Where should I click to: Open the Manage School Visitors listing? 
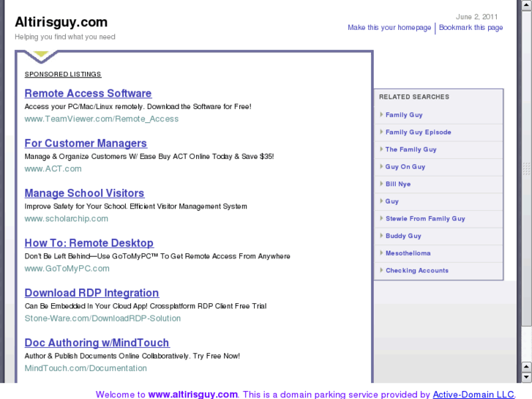[84, 193]
